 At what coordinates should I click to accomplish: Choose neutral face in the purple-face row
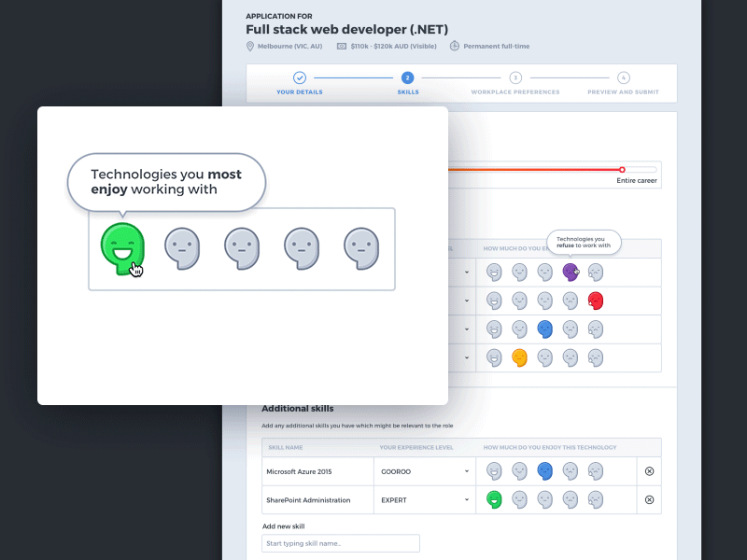pyautogui.click(x=545, y=273)
